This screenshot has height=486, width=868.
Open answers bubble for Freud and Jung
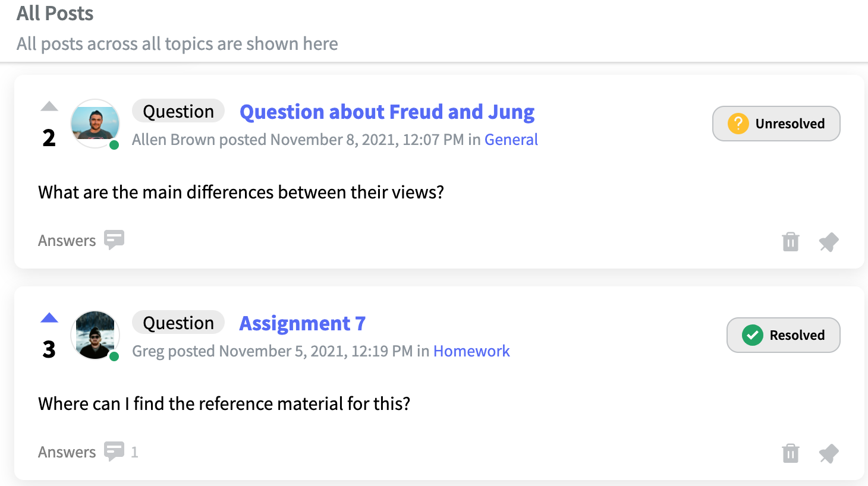[x=114, y=240]
